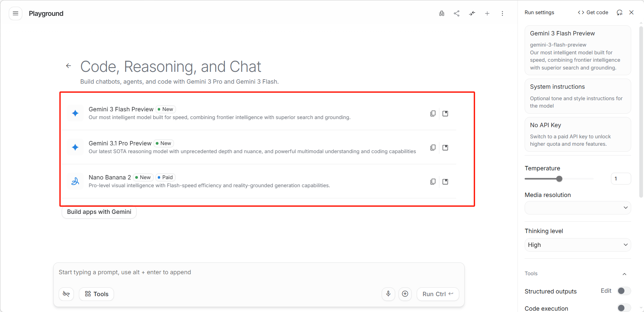Click the Playground title
This screenshot has height=312, width=644.
coord(46,13)
